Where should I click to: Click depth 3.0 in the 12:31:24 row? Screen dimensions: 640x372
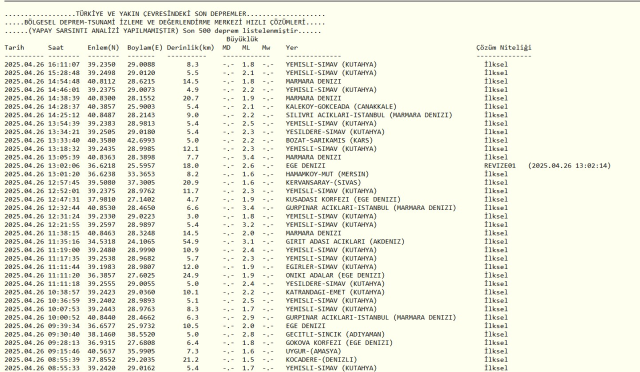(192, 216)
